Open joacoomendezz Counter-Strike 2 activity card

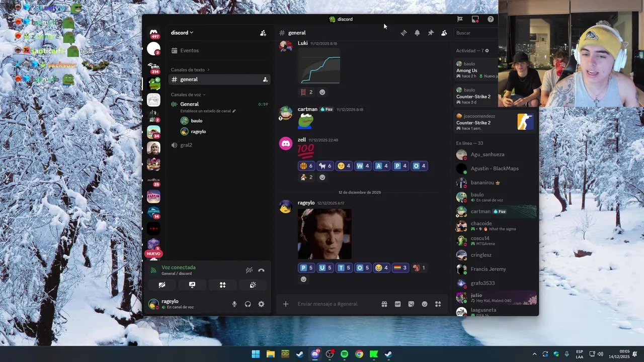pyautogui.click(x=494, y=122)
